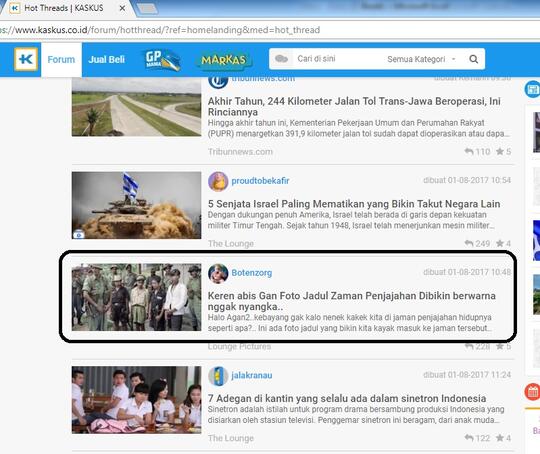The image size is (540, 454).
Task: Click the text dibuat 01-08-2017 10:54
Action: tap(467, 180)
